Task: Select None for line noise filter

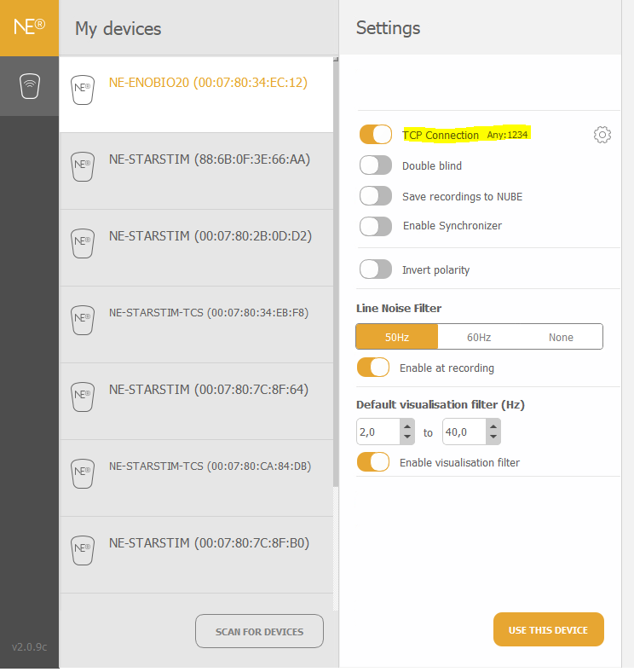Action: (x=561, y=338)
